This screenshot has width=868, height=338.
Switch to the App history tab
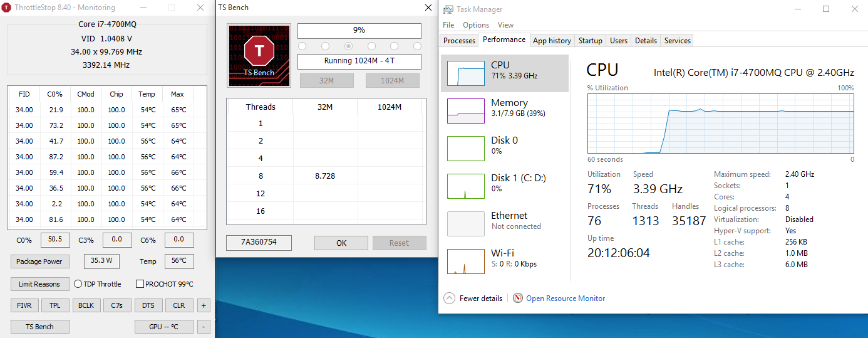[552, 41]
